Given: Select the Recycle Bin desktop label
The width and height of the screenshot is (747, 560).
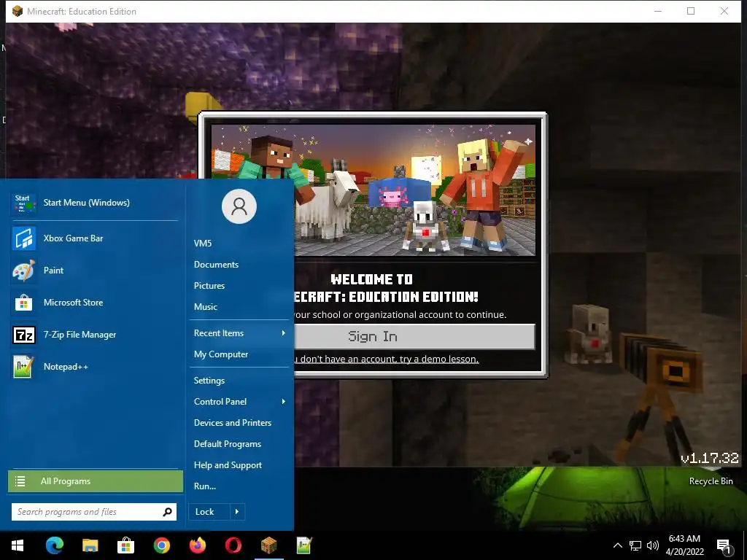Looking at the screenshot, I should (711, 481).
